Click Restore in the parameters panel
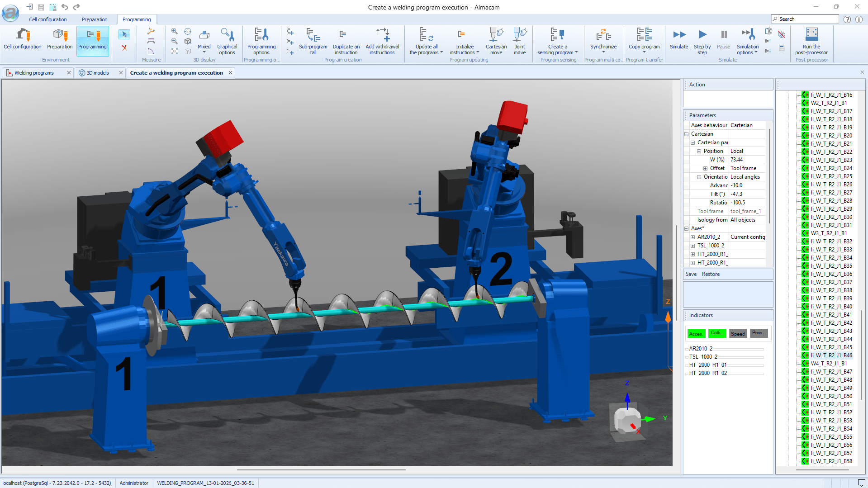 tap(710, 274)
